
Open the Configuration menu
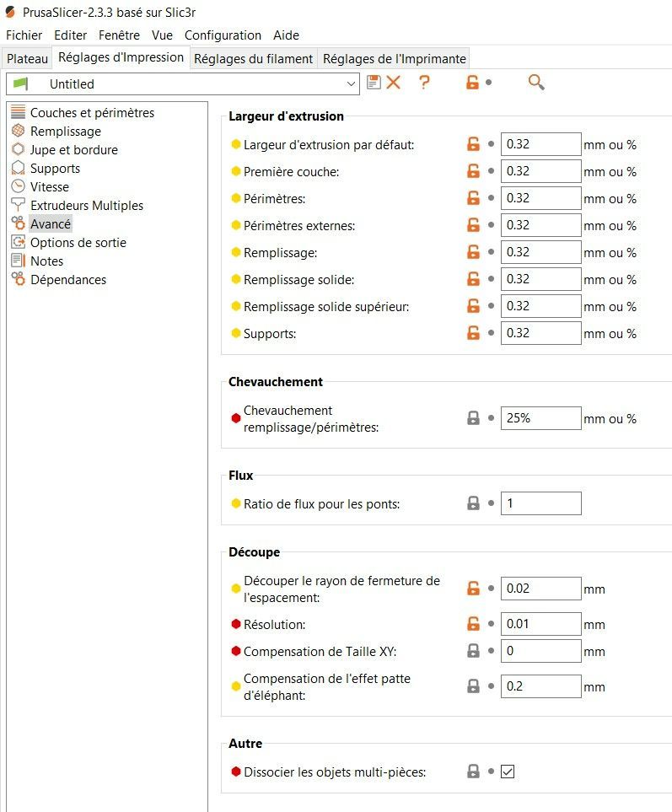pos(223,35)
